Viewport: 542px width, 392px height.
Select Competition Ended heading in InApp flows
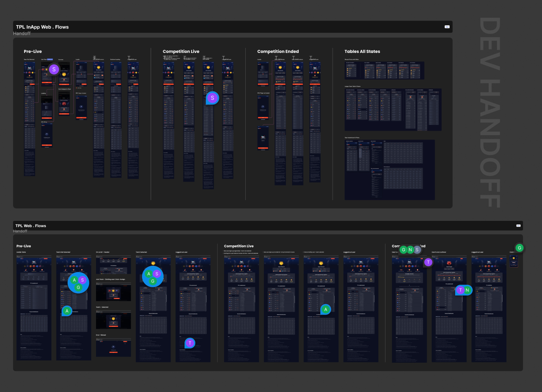click(278, 51)
